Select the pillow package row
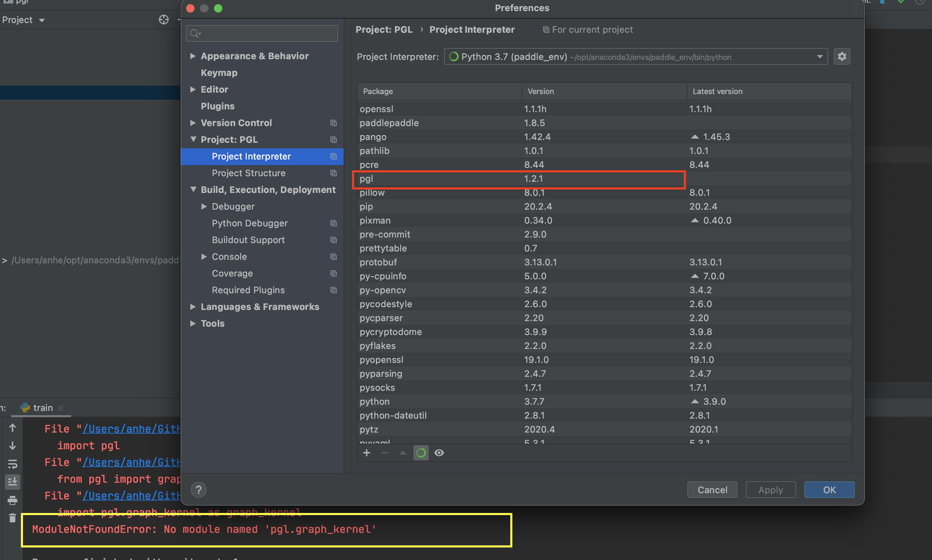Image resolution: width=932 pixels, height=560 pixels. point(604,193)
